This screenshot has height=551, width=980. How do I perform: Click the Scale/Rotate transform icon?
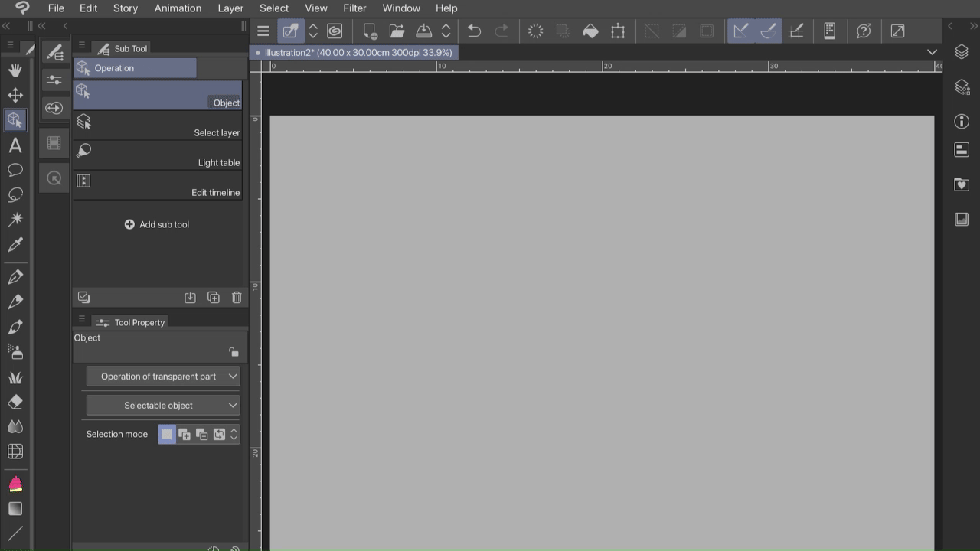pyautogui.click(x=618, y=31)
